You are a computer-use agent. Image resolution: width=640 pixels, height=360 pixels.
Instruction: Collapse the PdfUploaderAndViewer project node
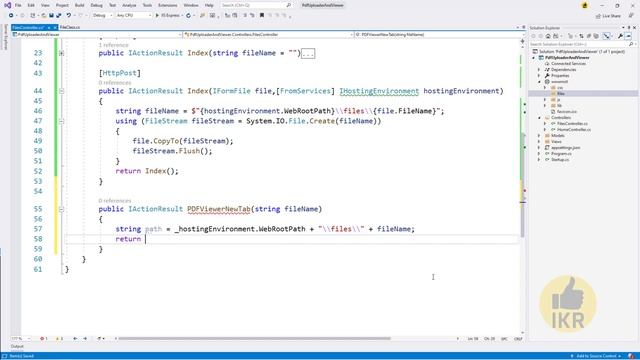pos(534,58)
